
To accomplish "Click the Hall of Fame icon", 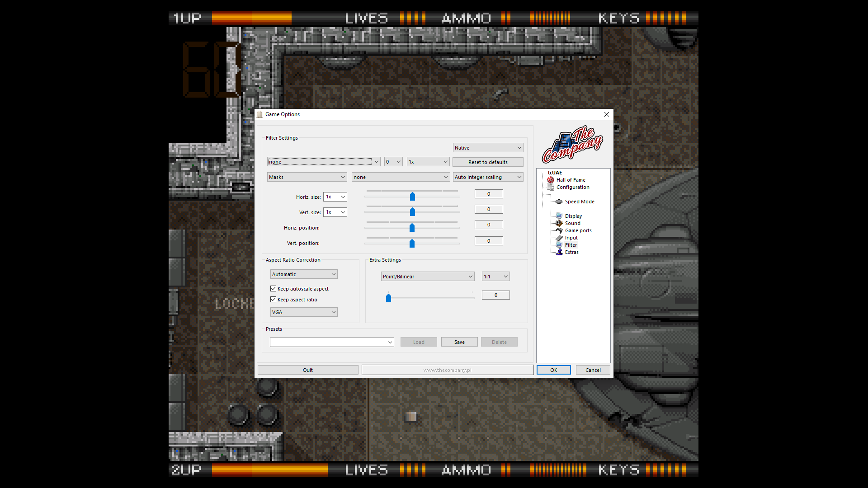I will pyautogui.click(x=551, y=180).
